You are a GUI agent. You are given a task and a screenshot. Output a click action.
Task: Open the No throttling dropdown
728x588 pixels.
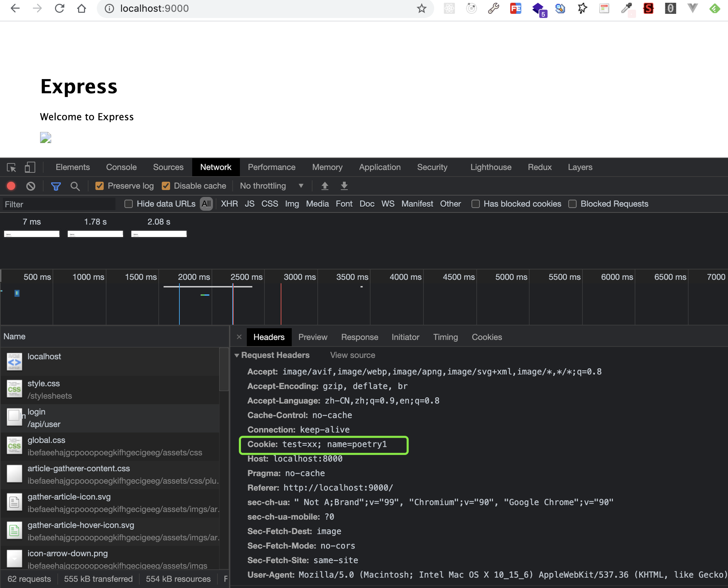271,186
